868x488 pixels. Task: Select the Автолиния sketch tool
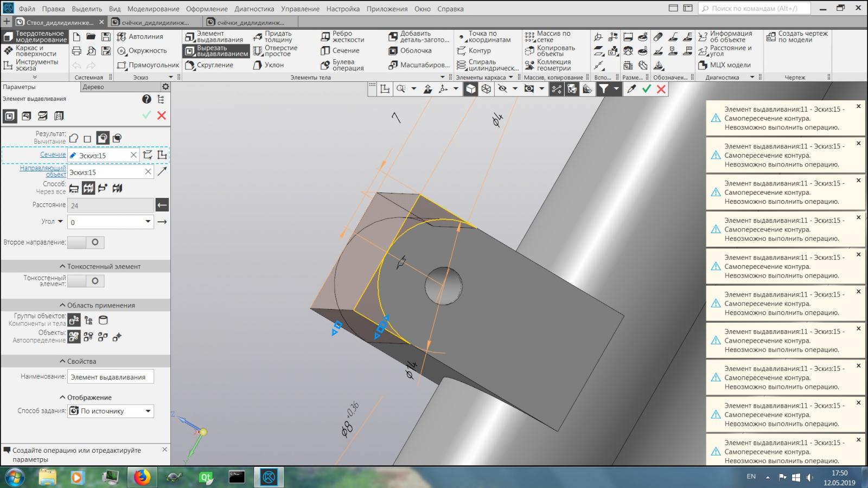140,36
